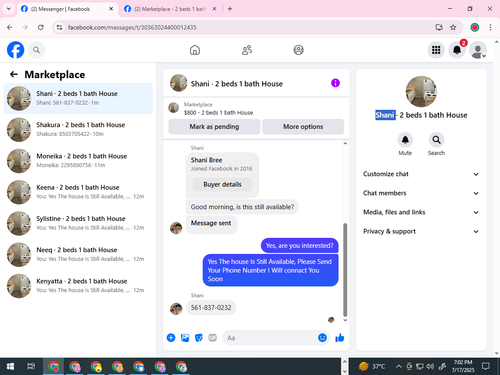Go back using the Marketplace arrow
The height and width of the screenshot is (375, 500).
[x=14, y=74]
